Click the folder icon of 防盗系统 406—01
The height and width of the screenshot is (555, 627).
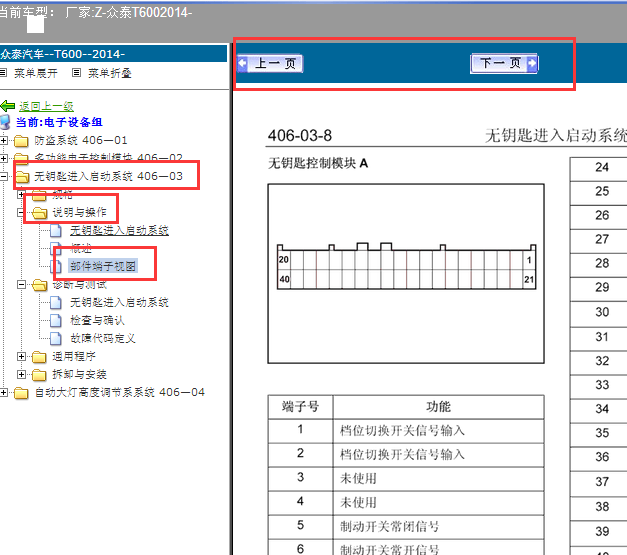[21, 141]
